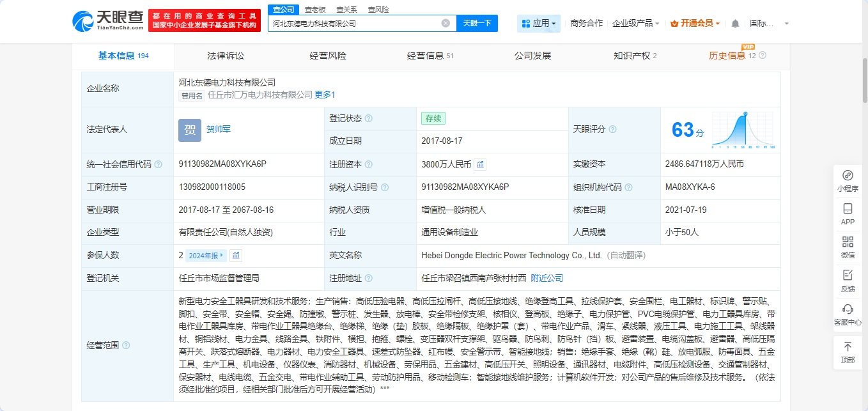Open registered capital trend chart icon
Image resolution: width=868 pixels, height=411 pixels.
(480, 164)
